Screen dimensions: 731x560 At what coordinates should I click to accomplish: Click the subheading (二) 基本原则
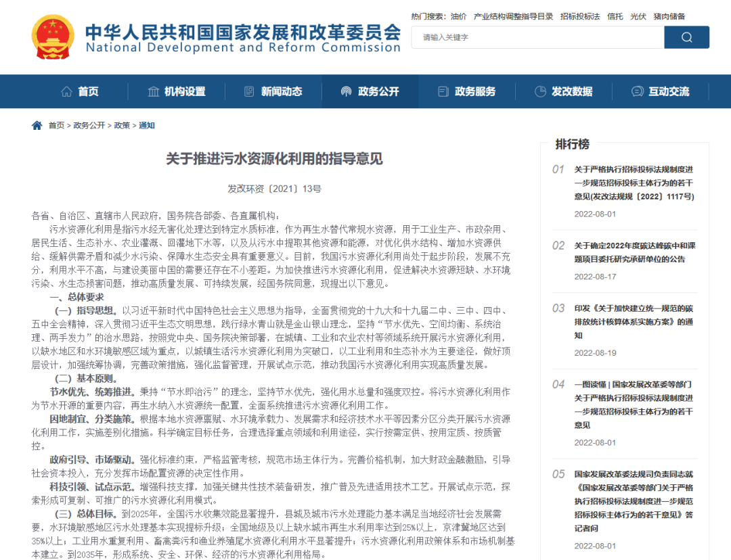(x=86, y=378)
